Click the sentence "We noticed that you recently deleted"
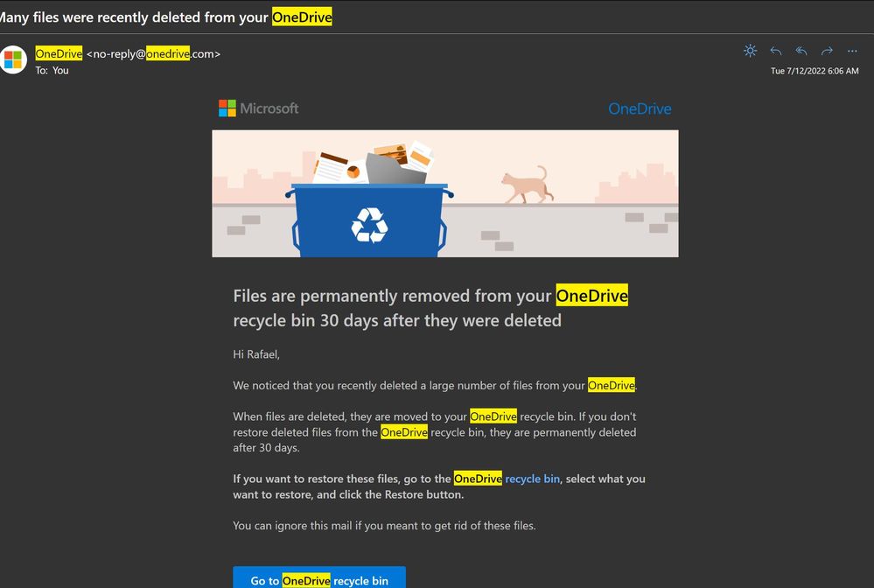Viewport: 874px width, 588px height. tap(435, 385)
